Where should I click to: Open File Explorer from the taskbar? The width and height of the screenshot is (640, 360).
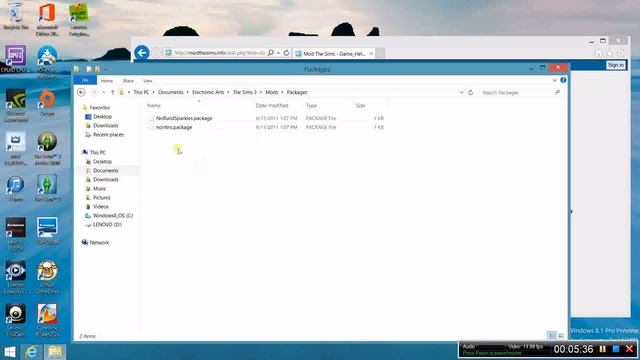pos(55,352)
